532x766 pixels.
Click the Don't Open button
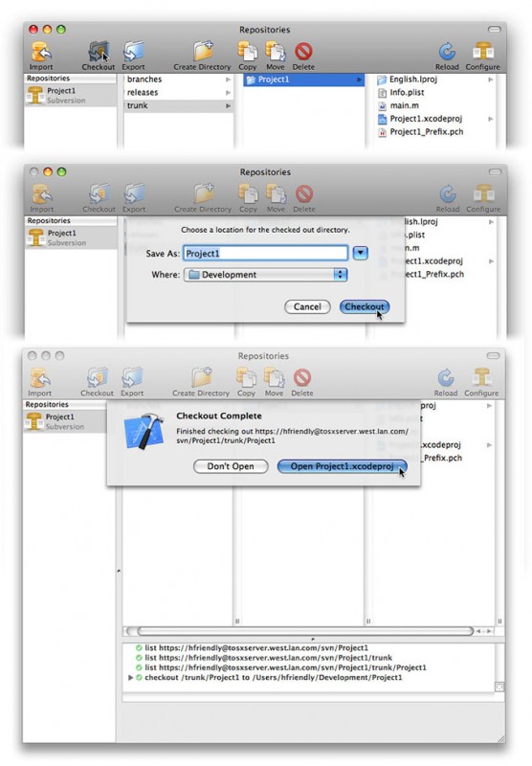(231, 466)
